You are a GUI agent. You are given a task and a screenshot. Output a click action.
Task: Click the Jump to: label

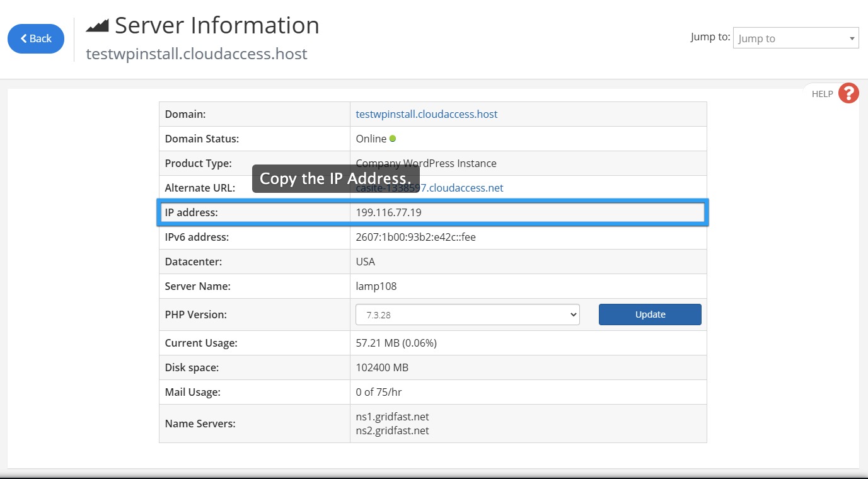[710, 37]
